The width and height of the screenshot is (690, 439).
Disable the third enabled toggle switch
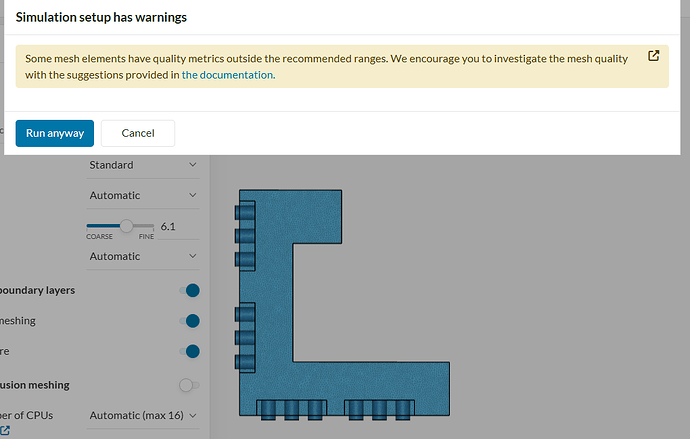click(x=190, y=351)
